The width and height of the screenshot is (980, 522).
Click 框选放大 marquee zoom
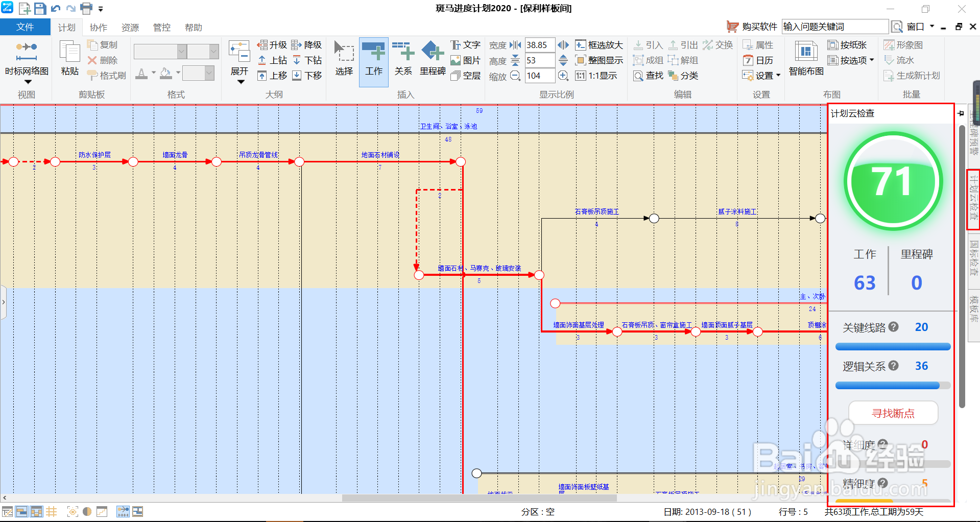point(599,45)
